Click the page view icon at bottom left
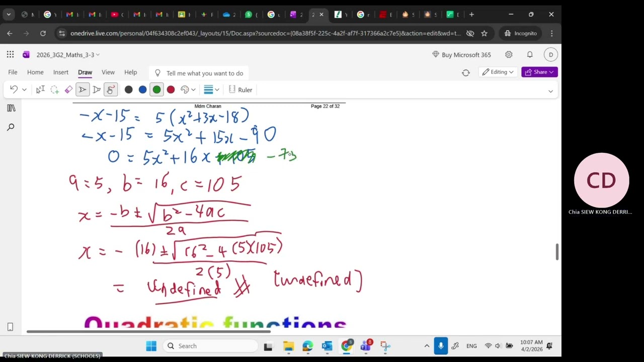The height and width of the screenshot is (362, 644). point(10,327)
